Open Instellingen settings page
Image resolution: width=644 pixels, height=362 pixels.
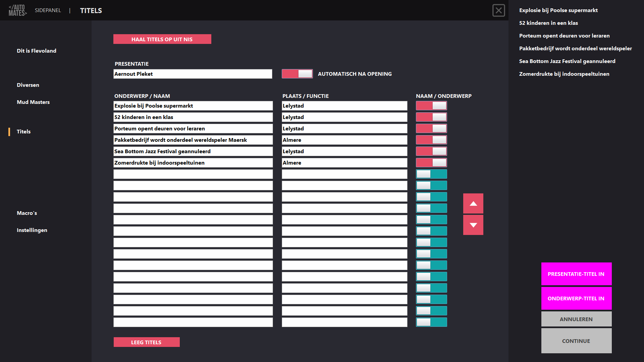click(32, 230)
